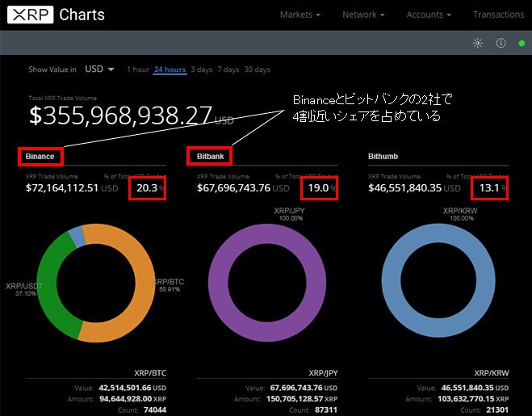The height and width of the screenshot is (416, 532).
Task: Click the value 46,551,840.35 USD in details
Action: [x=475, y=388]
